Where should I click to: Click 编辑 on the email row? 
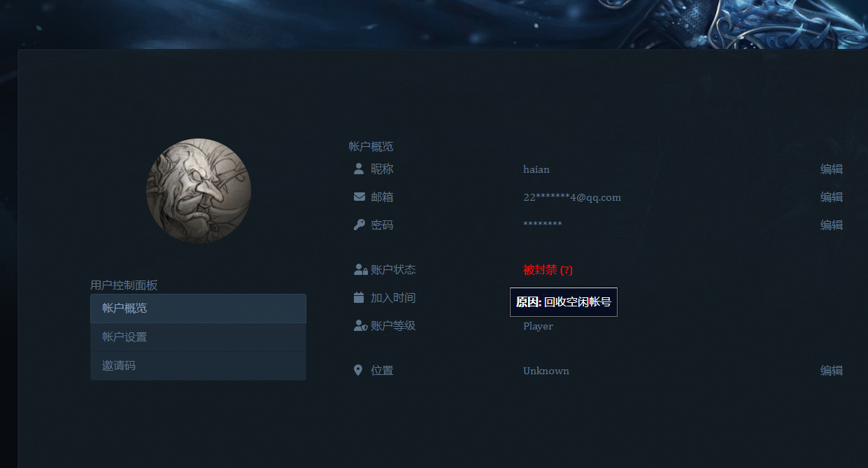tap(832, 197)
